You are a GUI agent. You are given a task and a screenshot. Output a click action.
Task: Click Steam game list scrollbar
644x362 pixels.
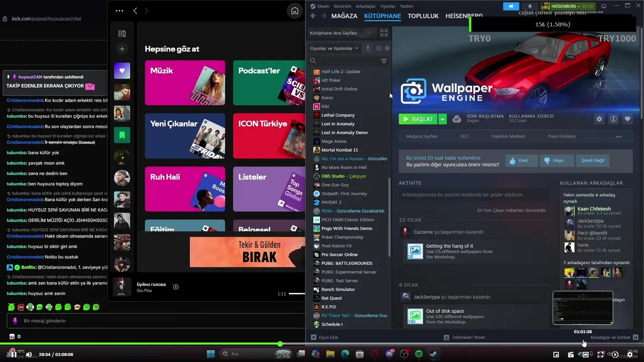pyautogui.click(x=390, y=217)
